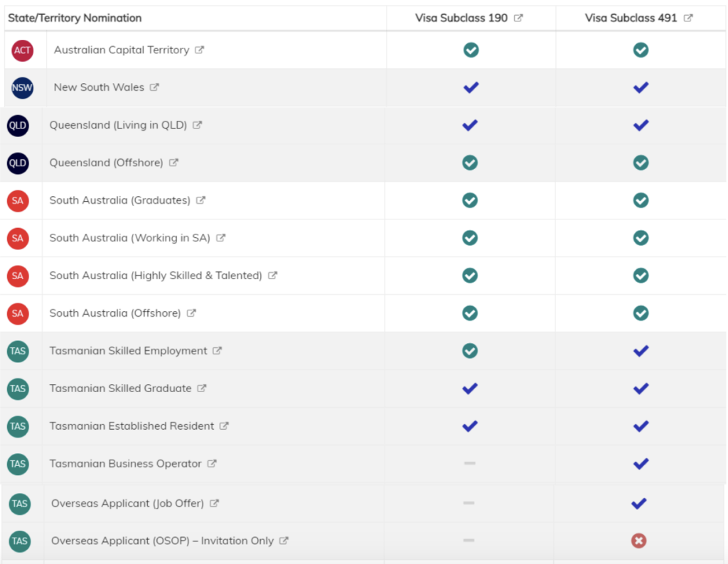This screenshot has width=728, height=564.
Task: Click the 190 dash for Overseas Applicant (Job Offer)
Action: click(469, 503)
